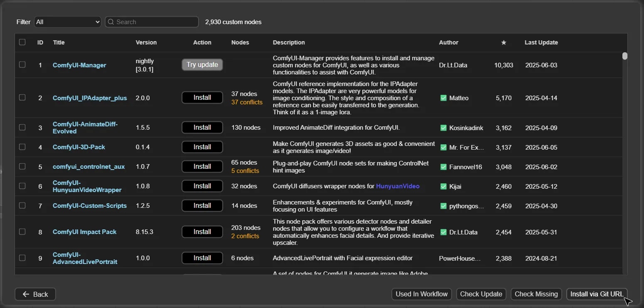Click the 37 conflicts warning text
This screenshot has width=644, height=308.
click(247, 102)
